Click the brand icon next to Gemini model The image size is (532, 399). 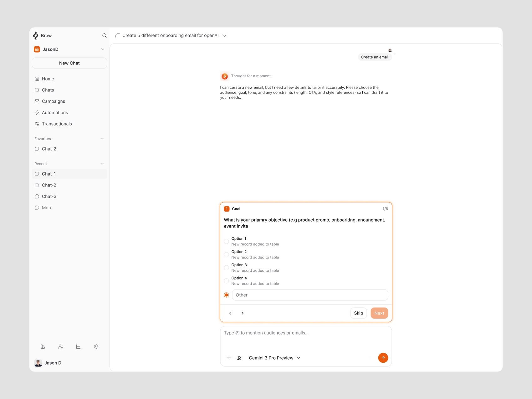[x=239, y=358]
